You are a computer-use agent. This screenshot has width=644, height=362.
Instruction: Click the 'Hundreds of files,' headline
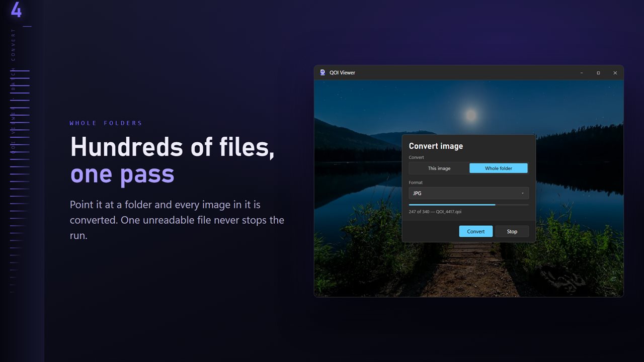[x=173, y=147]
